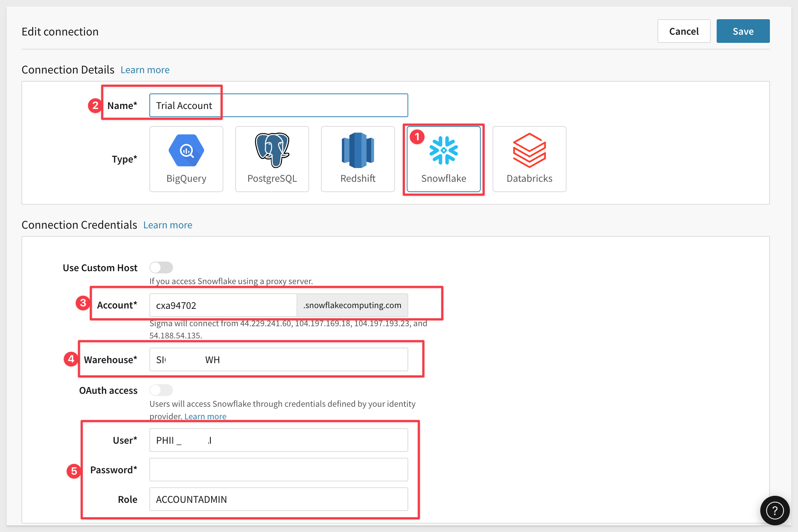Viewport: 798px width, 532px height.
Task: Click the Connection Details section heading
Action: [x=68, y=69]
